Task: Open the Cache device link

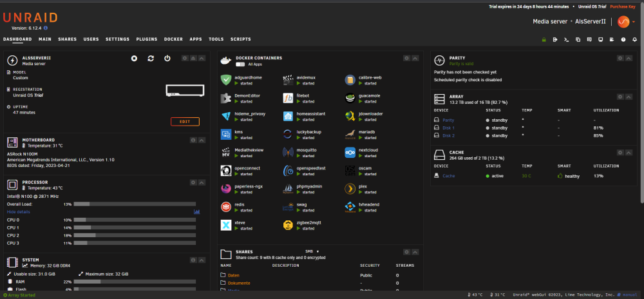Action: [x=448, y=176]
